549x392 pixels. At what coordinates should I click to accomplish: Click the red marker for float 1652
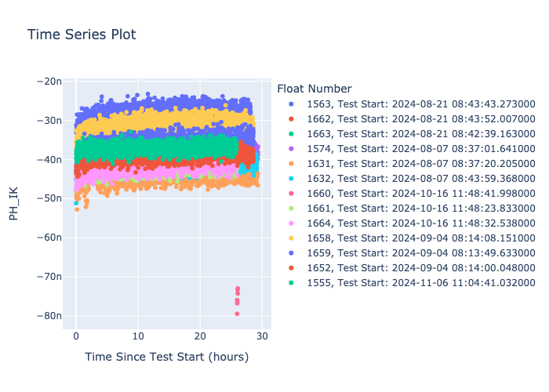(291, 268)
